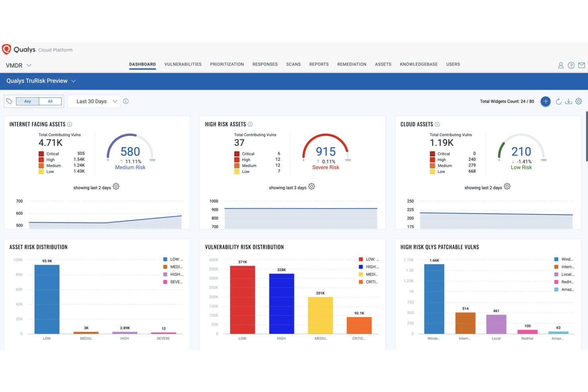Open gear beside Internet Facing showing last 2 days
This screenshot has height=392, width=588.
(116, 187)
